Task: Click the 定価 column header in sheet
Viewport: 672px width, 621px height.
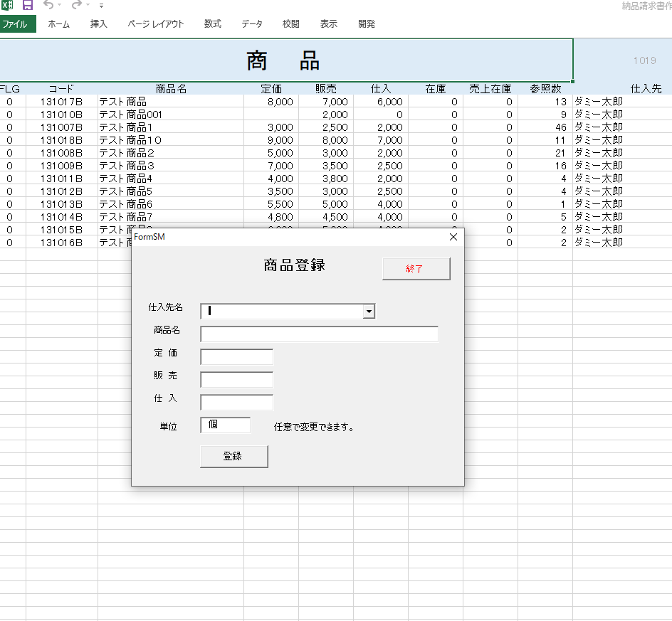Action: [x=271, y=89]
